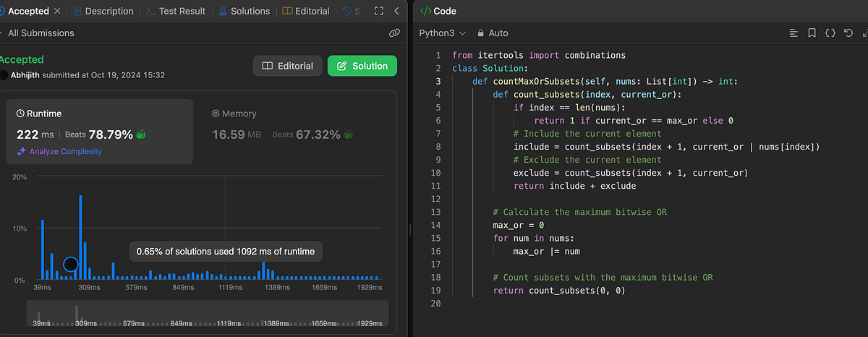Click the fullscreen panel icon
The image size is (868, 337).
(x=379, y=12)
